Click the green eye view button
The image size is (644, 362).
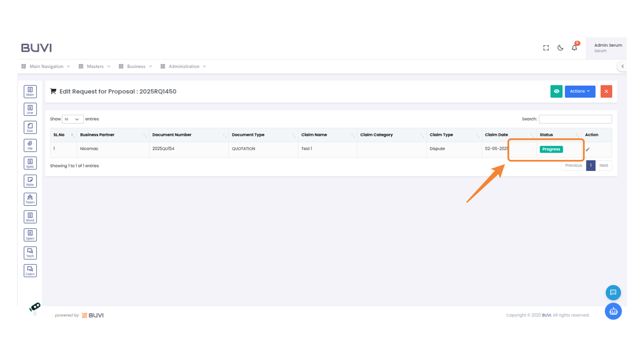click(556, 92)
